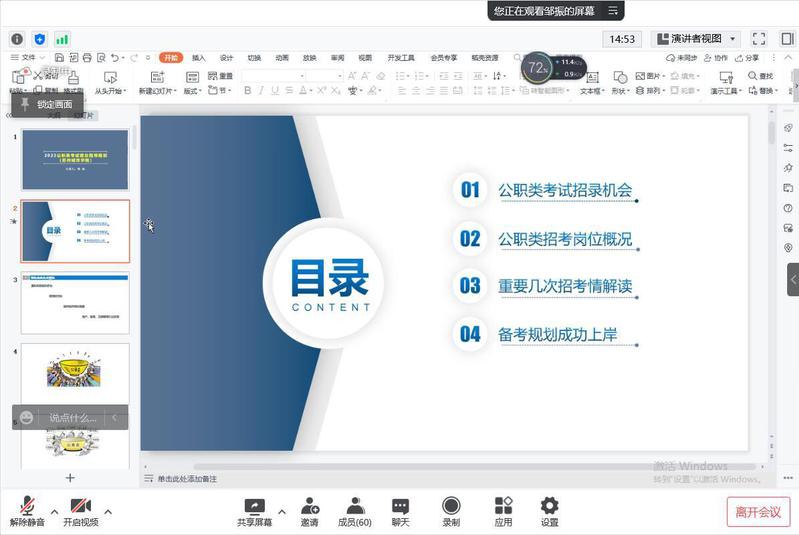Open the 聊天 chat panel
Viewport: 799px width, 535px height.
pos(400,510)
